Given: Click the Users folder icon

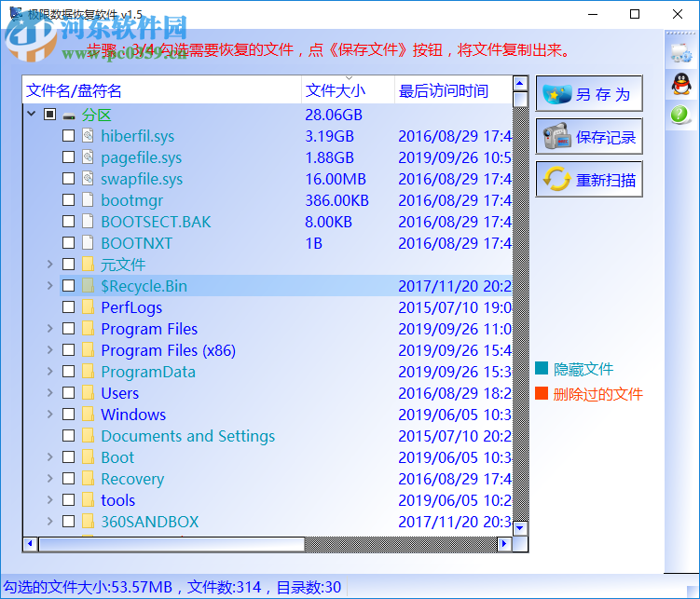Looking at the screenshot, I should click(x=88, y=392).
